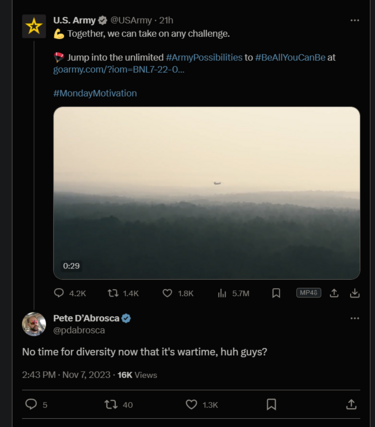Reply to Pete D'Abrosca's tweet

tap(36, 405)
